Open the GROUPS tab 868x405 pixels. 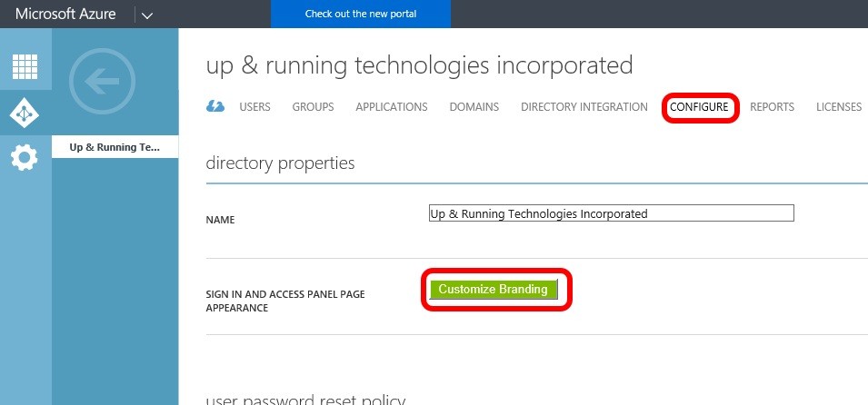[313, 107]
